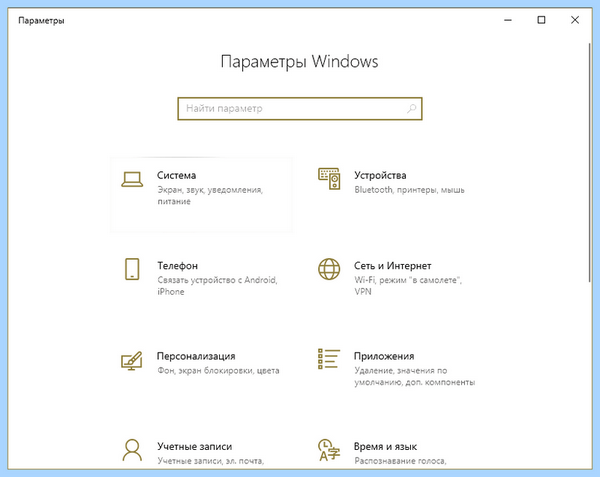Open the Приложения heading
This screenshot has height=477, width=600.
click(x=384, y=356)
